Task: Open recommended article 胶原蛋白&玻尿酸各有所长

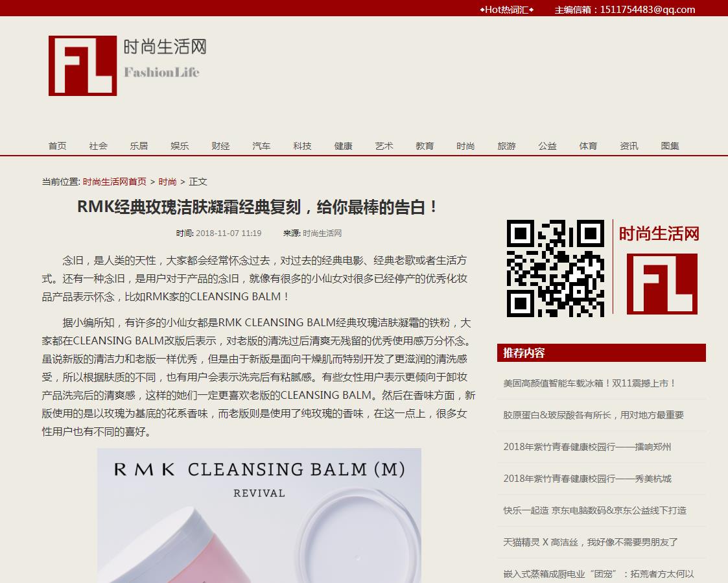Action: click(593, 415)
